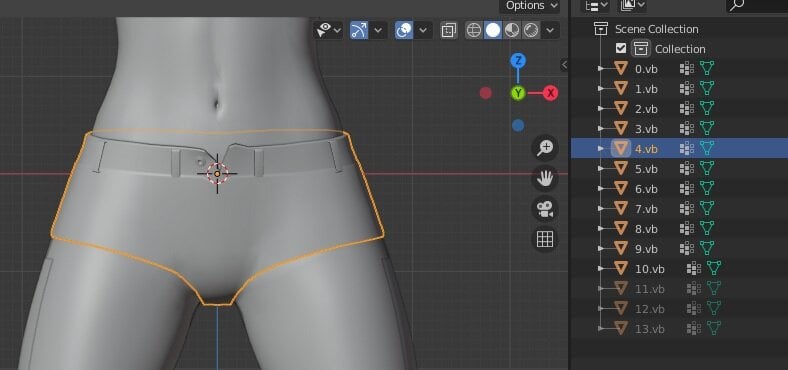Click the negative X dot on navigation gizmo
The height and width of the screenshot is (370, 788).
(485, 93)
